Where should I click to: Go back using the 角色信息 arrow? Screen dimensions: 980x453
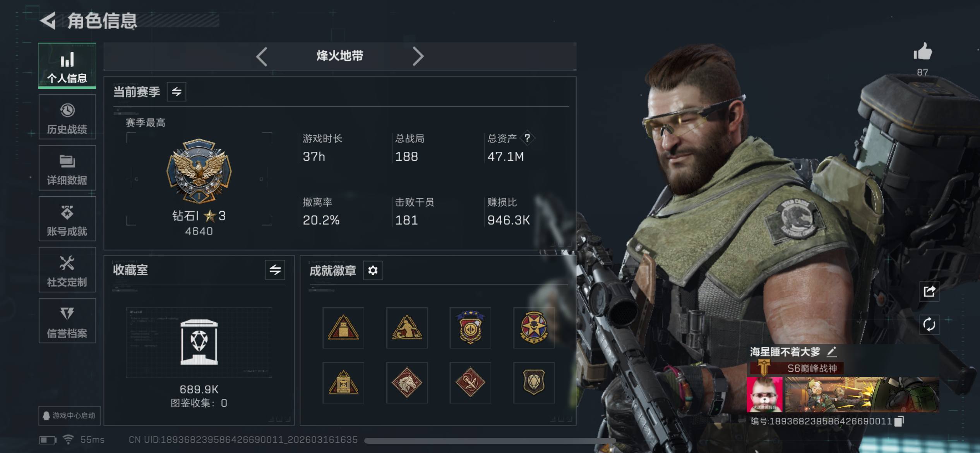48,21
